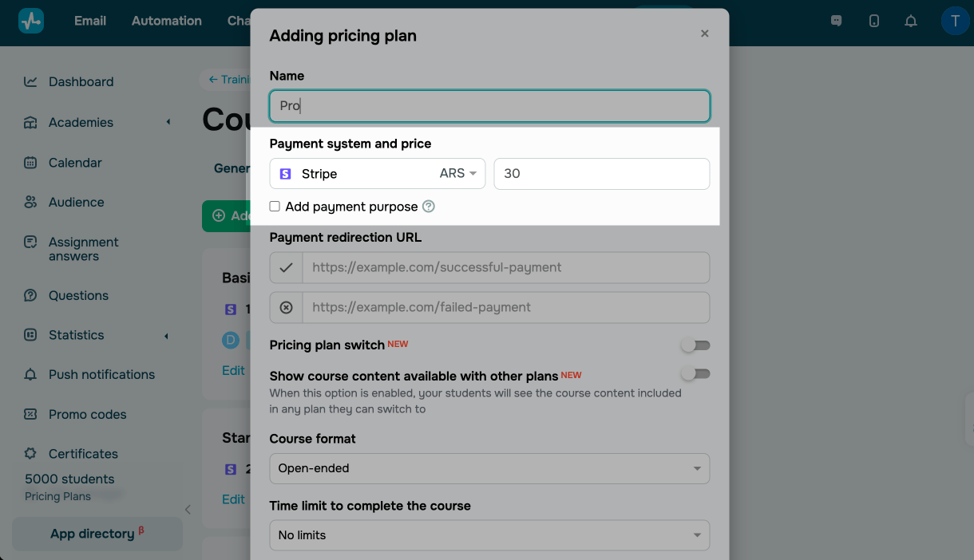This screenshot has width=974, height=560.
Task: Click the mobile device icon in header
Action: coord(874,22)
